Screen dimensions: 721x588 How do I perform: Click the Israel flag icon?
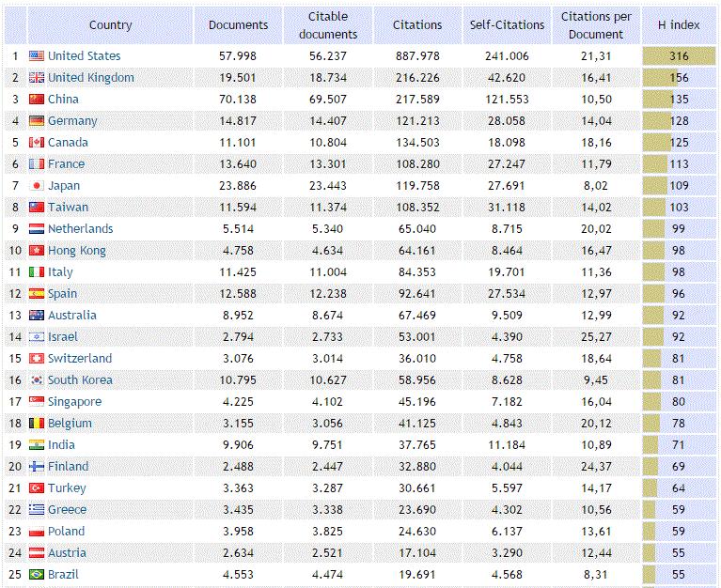pos(37,337)
